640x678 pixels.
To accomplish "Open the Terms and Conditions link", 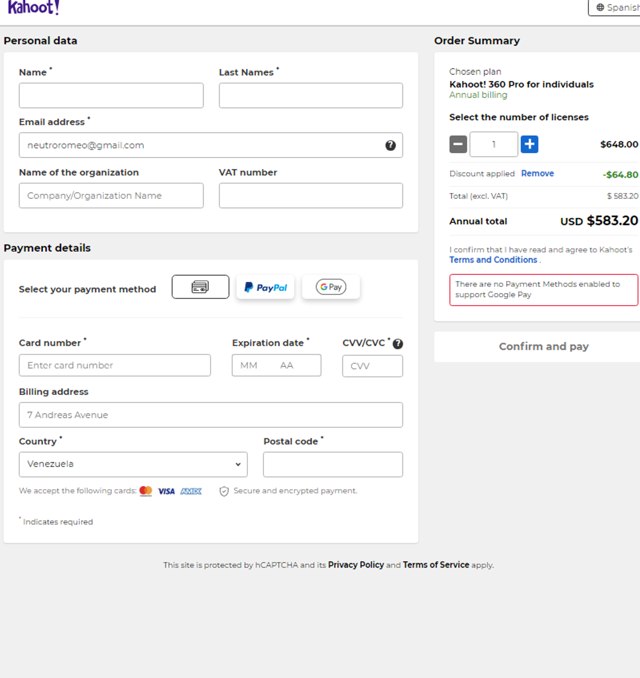I will [493, 260].
